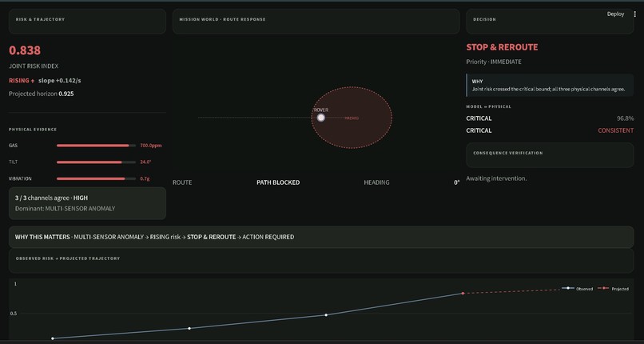Click the CONSEQUENCE VERIFICATION header
This screenshot has height=344, width=644.
point(508,153)
